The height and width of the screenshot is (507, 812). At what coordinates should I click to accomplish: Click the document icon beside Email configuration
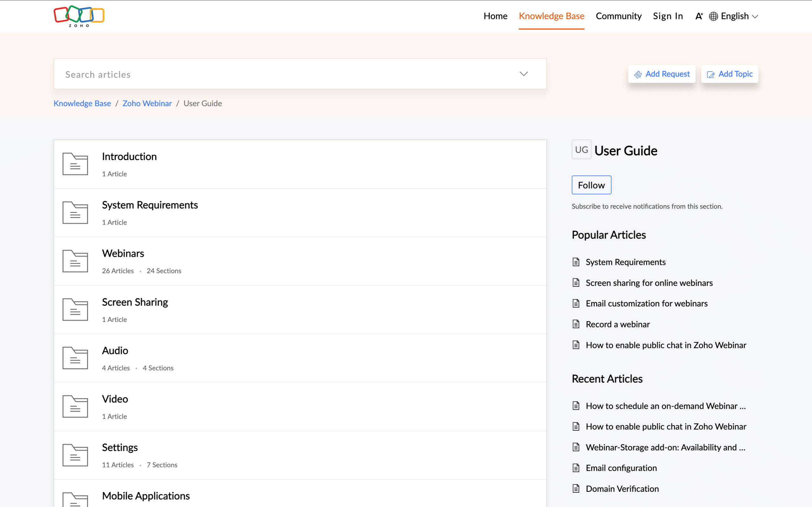point(576,468)
